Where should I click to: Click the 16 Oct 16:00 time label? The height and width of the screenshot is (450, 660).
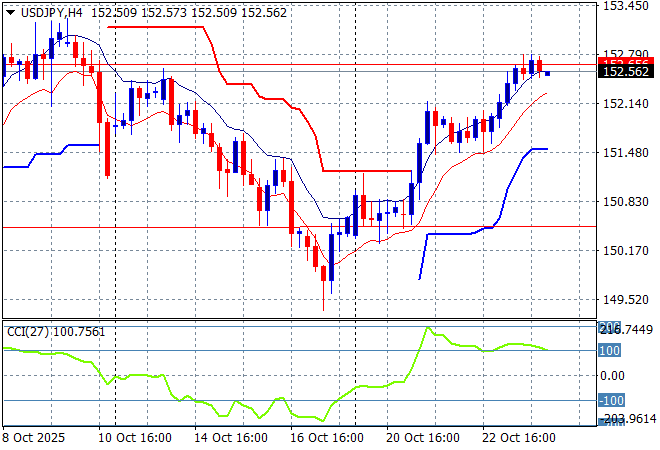pyautogui.click(x=327, y=438)
